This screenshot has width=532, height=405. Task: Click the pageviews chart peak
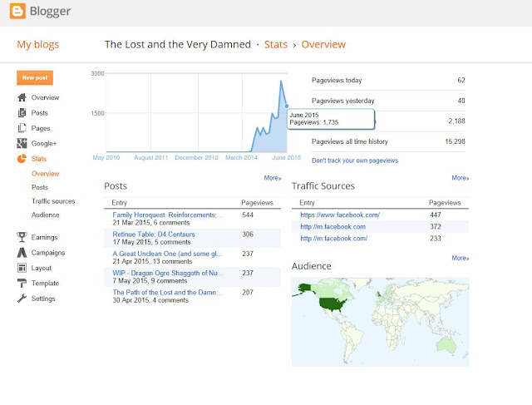tap(281, 81)
